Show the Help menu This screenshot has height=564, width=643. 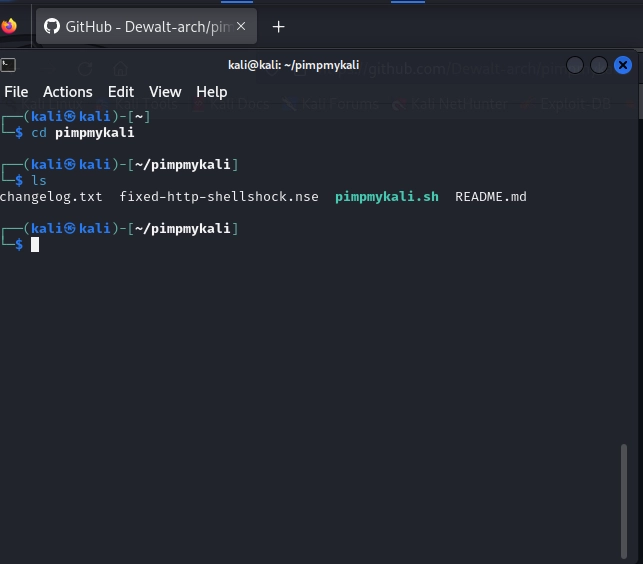click(211, 92)
